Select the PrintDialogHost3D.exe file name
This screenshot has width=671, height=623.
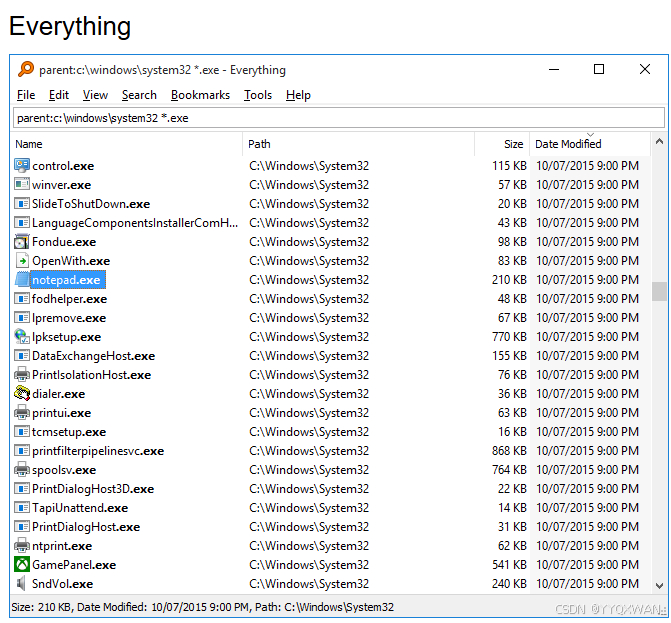(93, 489)
